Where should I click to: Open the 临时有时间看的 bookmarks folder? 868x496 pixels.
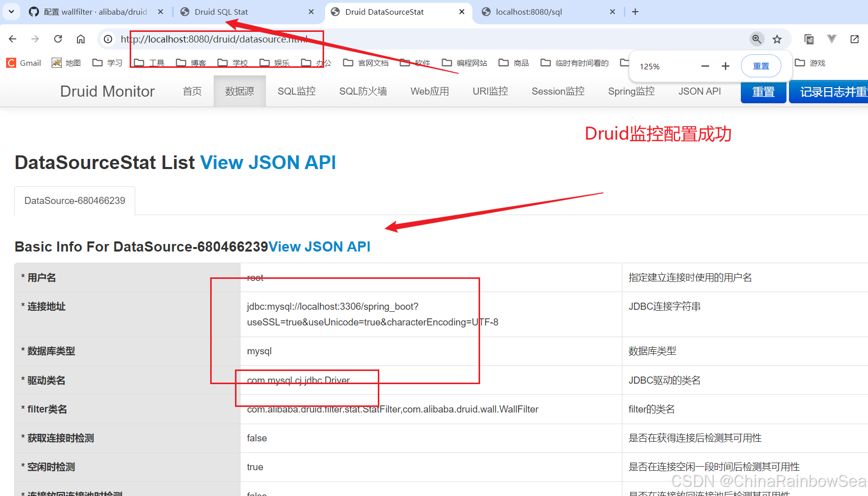pyautogui.click(x=574, y=63)
